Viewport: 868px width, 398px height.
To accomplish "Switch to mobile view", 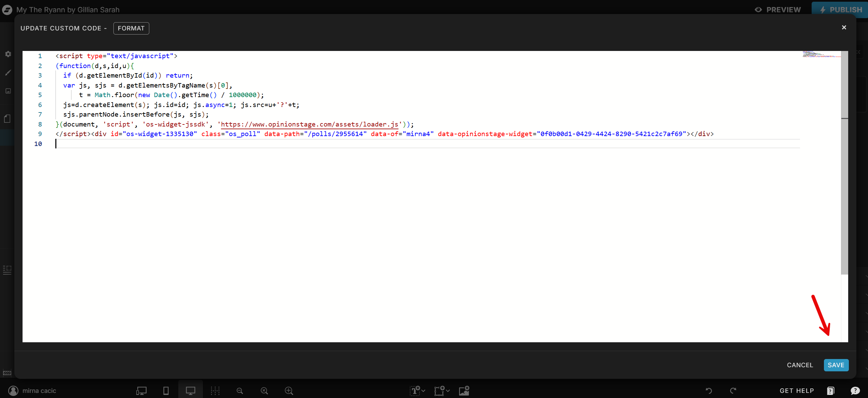I will click(x=166, y=391).
